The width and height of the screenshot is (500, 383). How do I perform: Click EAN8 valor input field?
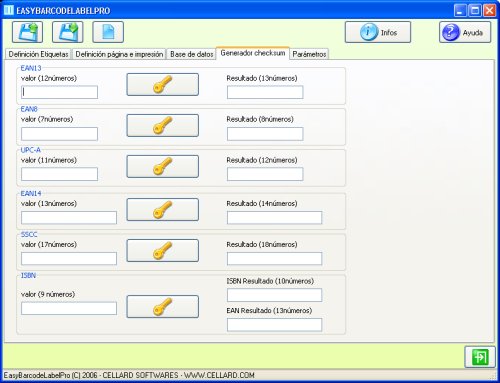(59, 134)
